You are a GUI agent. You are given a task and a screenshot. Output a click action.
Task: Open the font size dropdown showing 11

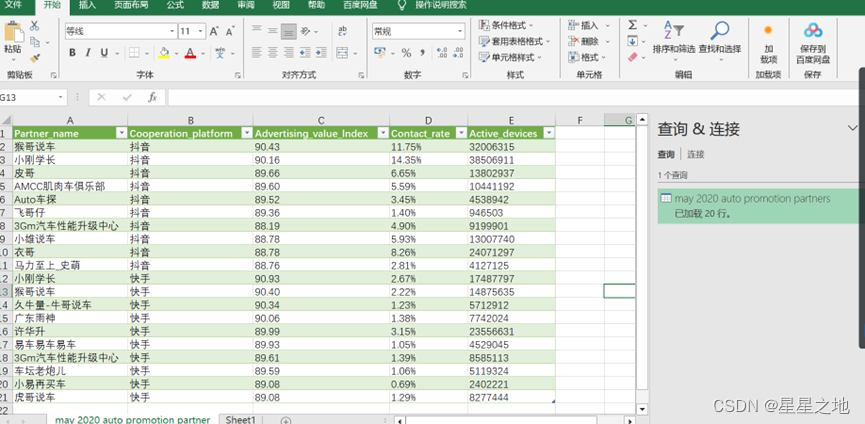coord(201,31)
